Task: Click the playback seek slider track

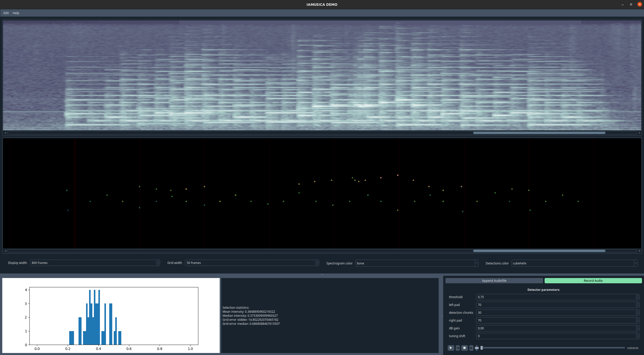Action: 554,348
